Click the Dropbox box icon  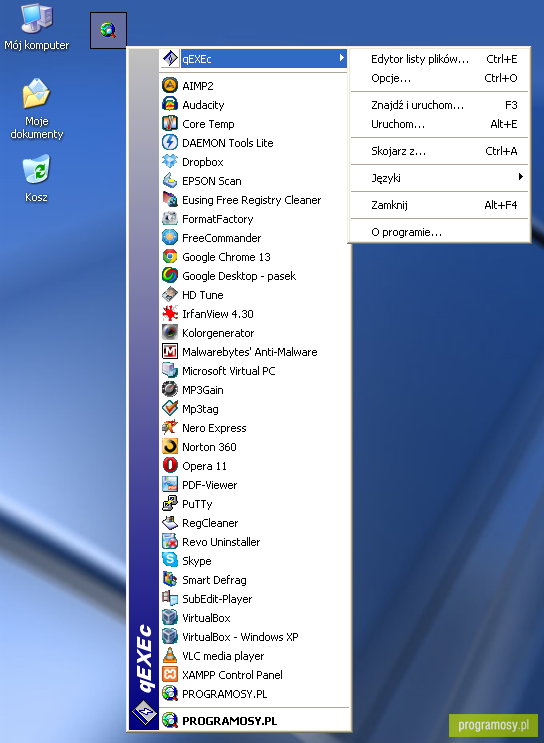[170, 162]
